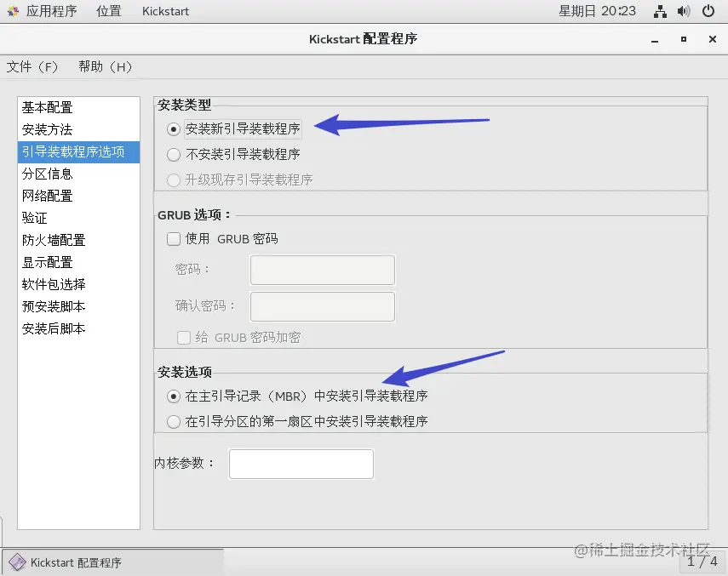Choose 在主引导记录（MBR）中安装 radio button
Image resolution: width=728 pixels, height=576 pixels.
(174, 396)
